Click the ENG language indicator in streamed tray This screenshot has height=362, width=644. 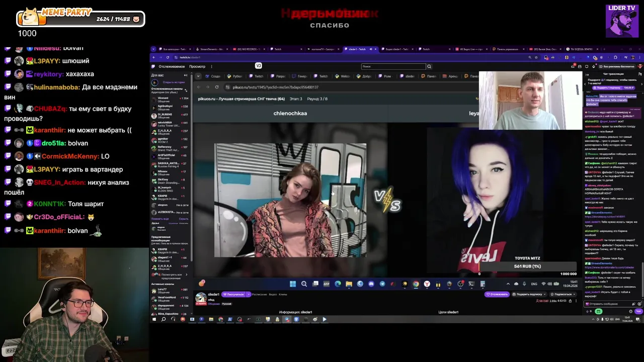(534, 284)
